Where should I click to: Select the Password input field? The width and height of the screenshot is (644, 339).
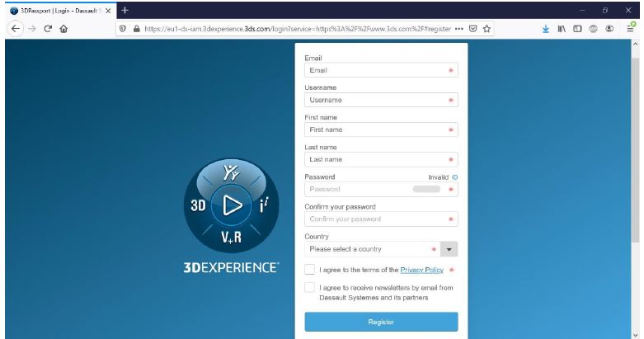381,190
